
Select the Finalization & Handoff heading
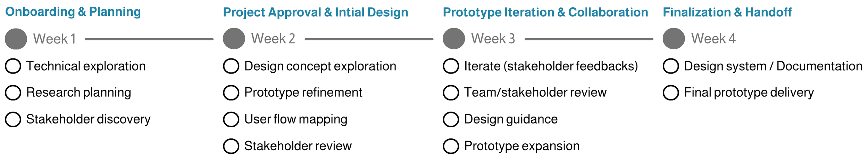pyautogui.click(x=727, y=12)
